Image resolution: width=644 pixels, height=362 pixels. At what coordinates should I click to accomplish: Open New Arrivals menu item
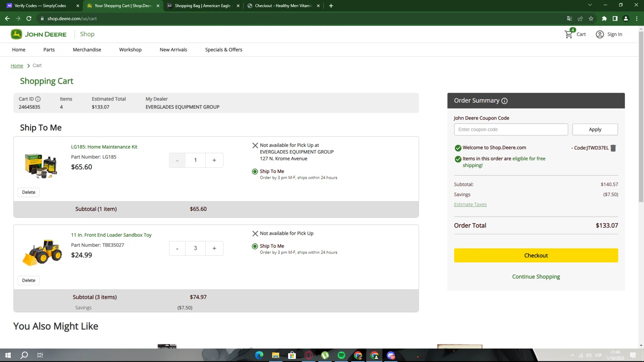click(x=173, y=50)
